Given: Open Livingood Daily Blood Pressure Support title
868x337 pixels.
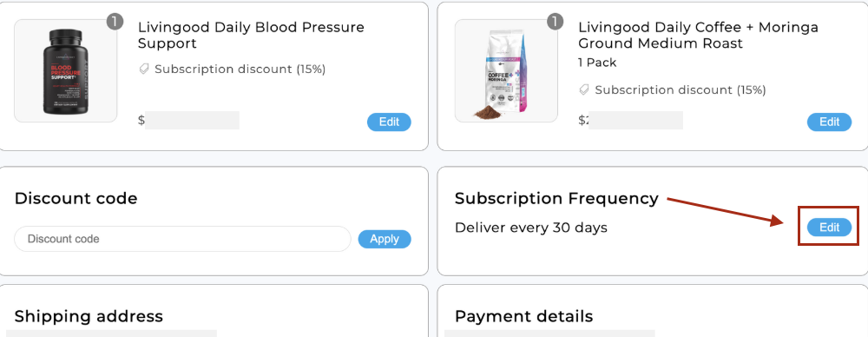Looking at the screenshot, I should point(252,35).
